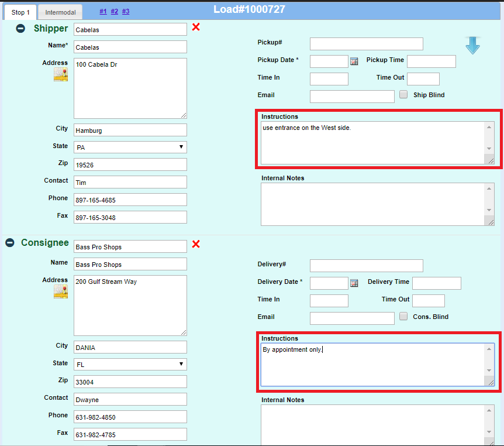Open Delivery Date calendar picker
504x446 pixels.
coord(354,283)
